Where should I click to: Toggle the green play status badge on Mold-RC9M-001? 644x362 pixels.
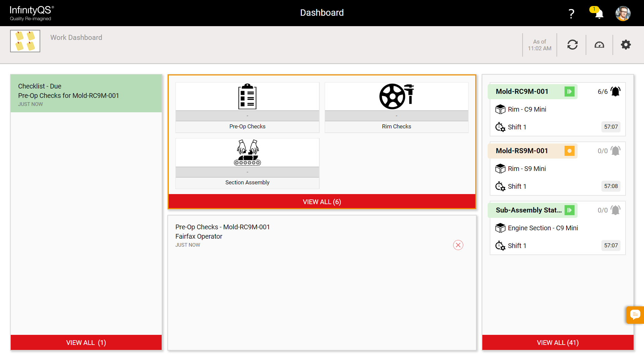pos(570,91)
